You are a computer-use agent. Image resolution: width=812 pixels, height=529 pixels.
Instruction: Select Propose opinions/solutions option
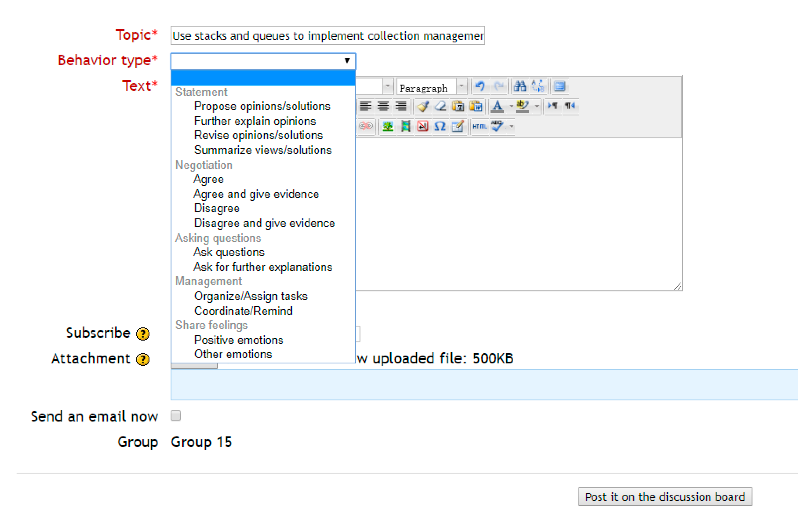pos(262,107)
